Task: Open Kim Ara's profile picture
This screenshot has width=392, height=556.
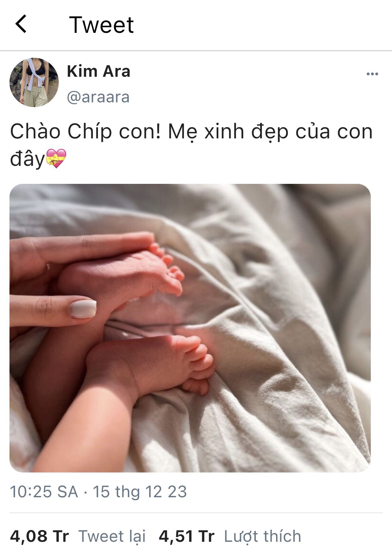Action: click(x=34, y=82)
